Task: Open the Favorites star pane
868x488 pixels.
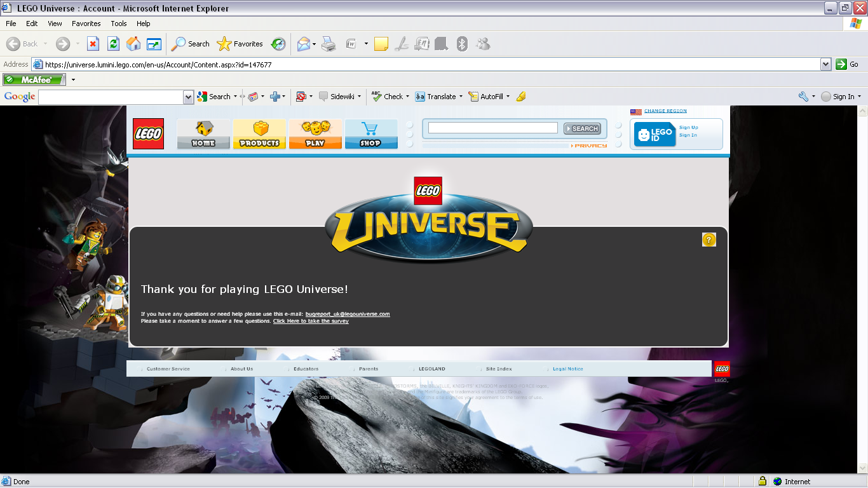Action: (240, 44)
